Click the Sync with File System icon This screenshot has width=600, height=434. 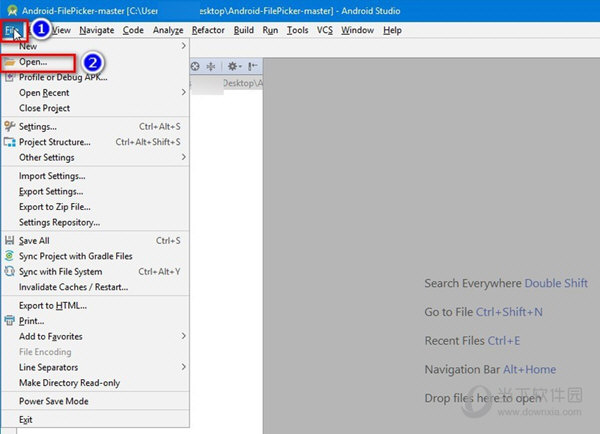coord(10,271)
